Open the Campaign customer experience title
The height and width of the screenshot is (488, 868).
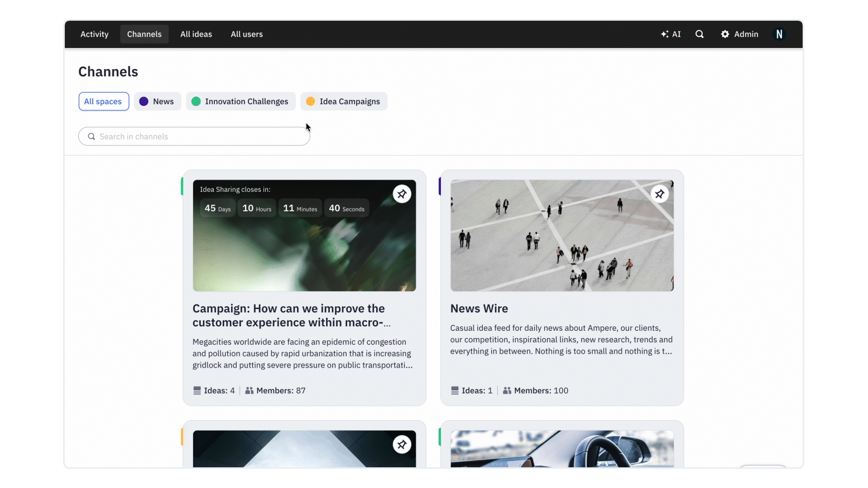tap(292, 316)
